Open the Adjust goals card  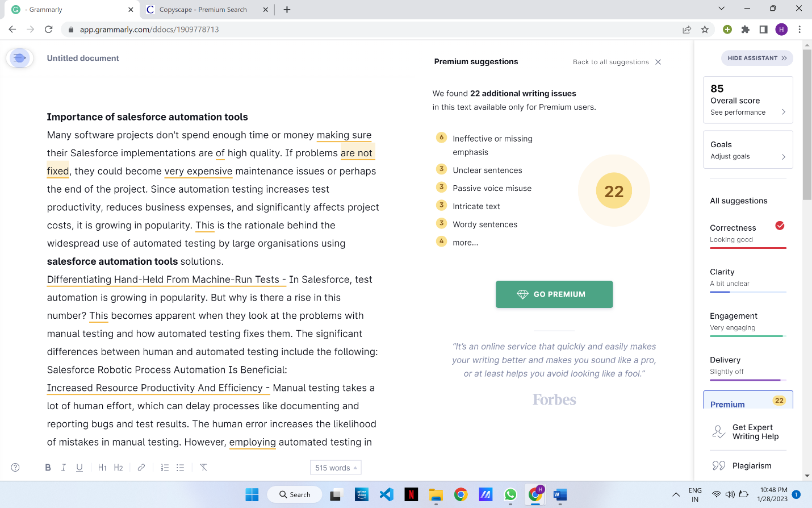(748, 150)
